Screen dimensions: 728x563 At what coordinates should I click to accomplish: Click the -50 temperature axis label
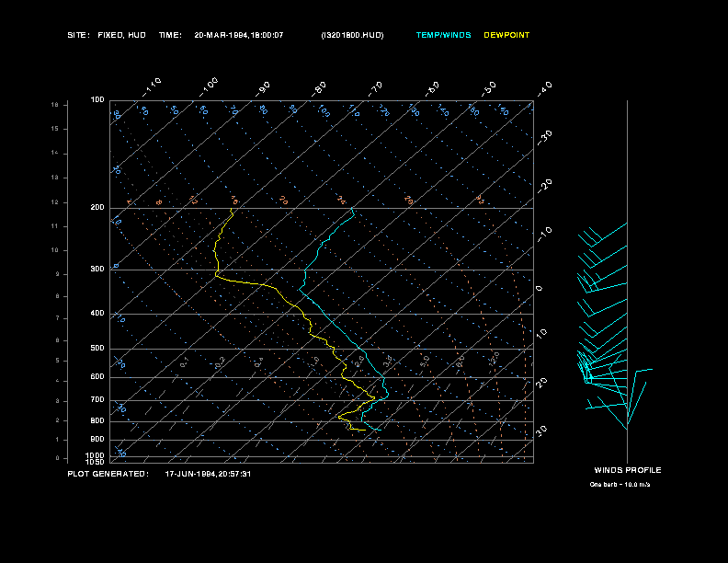(489, 89)
